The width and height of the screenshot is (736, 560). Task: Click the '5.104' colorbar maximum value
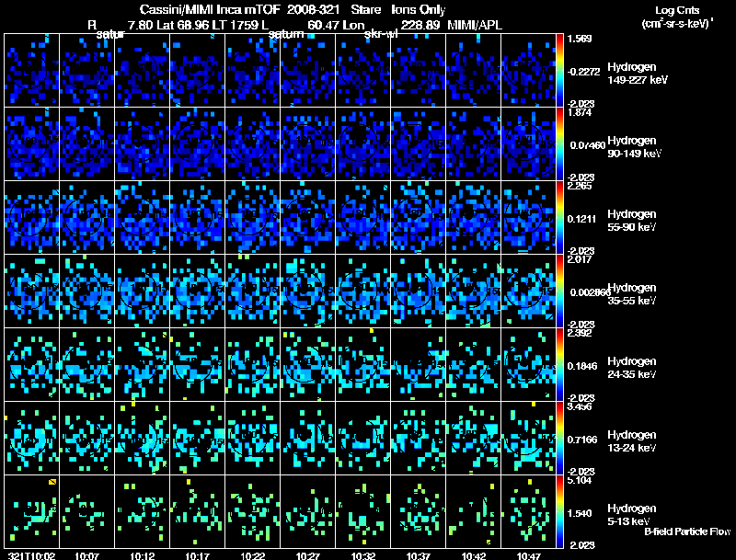pos(580,480)
